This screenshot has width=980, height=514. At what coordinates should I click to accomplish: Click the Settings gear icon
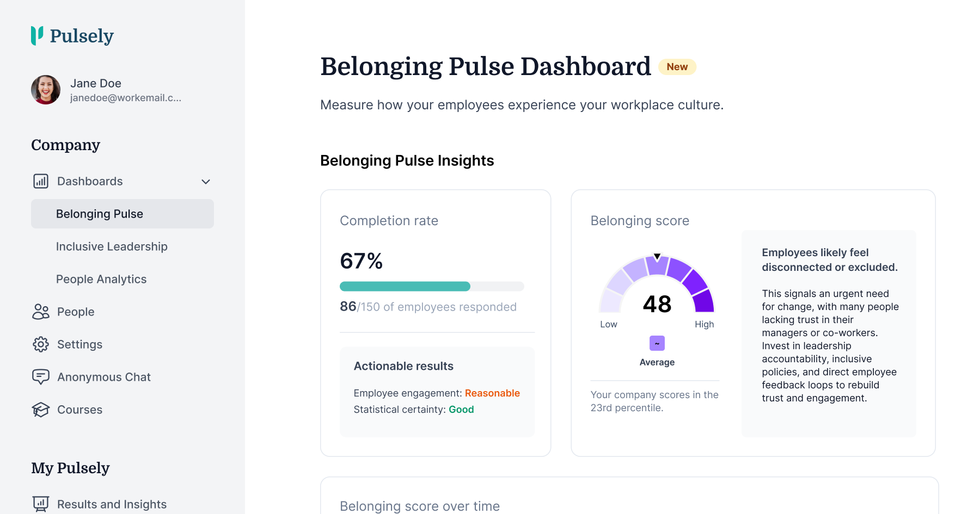click(x=41, y=344)
